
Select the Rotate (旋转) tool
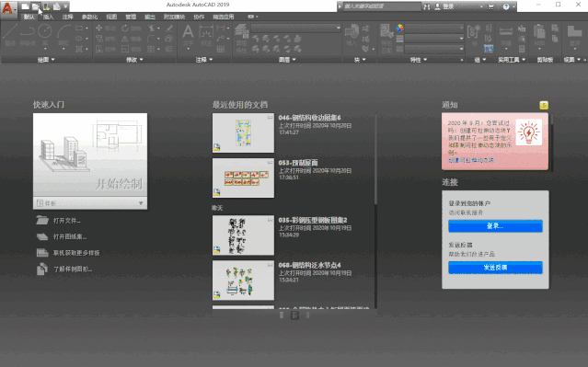coord(132,29)
